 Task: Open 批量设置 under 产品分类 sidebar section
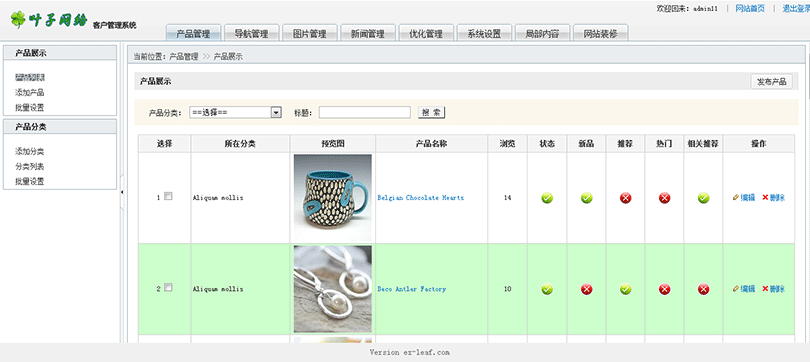coord(29,182)
